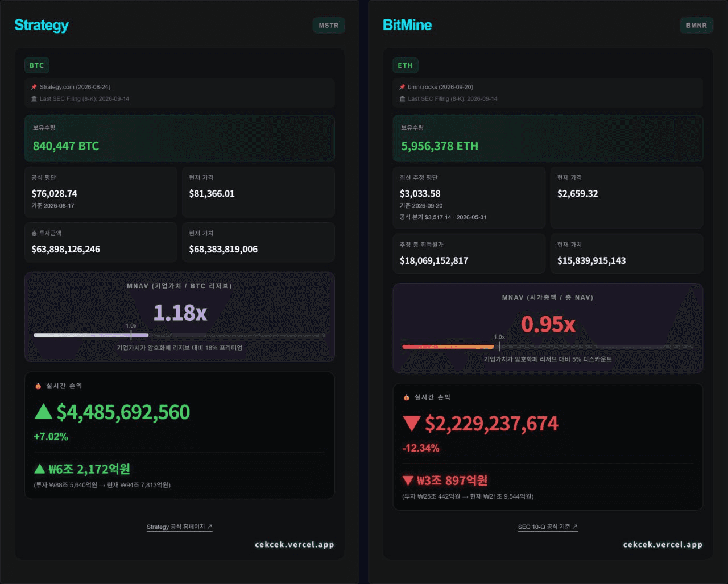
Task: Click the $81,366.01 current price
Action: 212,194
